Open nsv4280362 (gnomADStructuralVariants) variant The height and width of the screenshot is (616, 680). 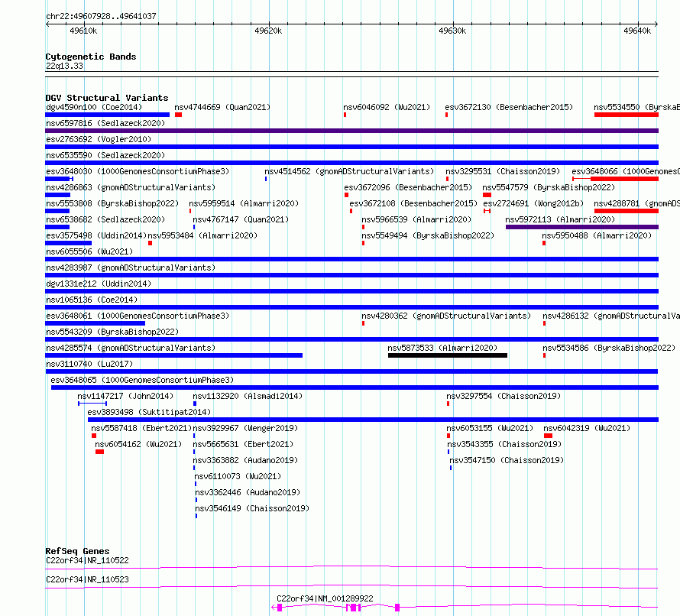click(x=447, y=316)
